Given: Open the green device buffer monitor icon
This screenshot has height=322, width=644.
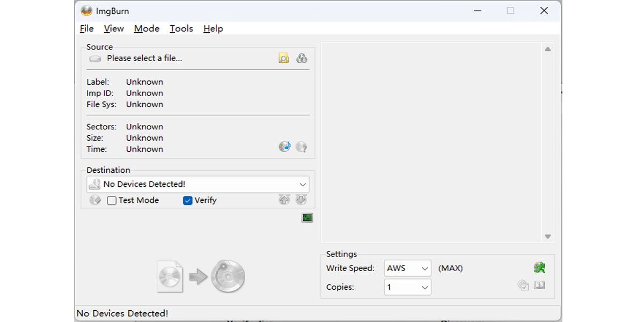Looking at the screenshot, I should 307,218.
